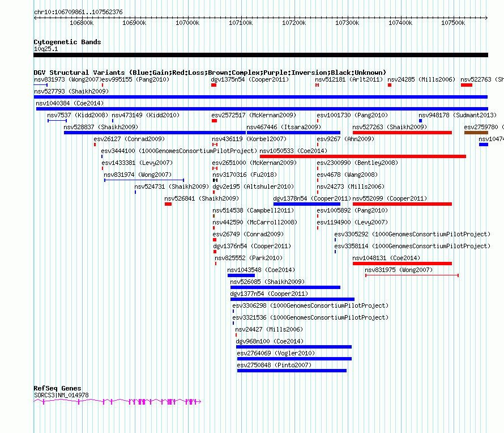Open nsv24427 (Mills2006) label
Viewport: 504px width, 433px height.
269,329
